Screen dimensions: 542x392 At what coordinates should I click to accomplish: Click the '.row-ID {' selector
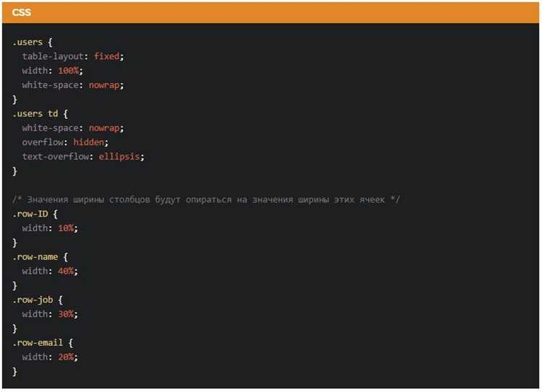(x=35, y=214)
